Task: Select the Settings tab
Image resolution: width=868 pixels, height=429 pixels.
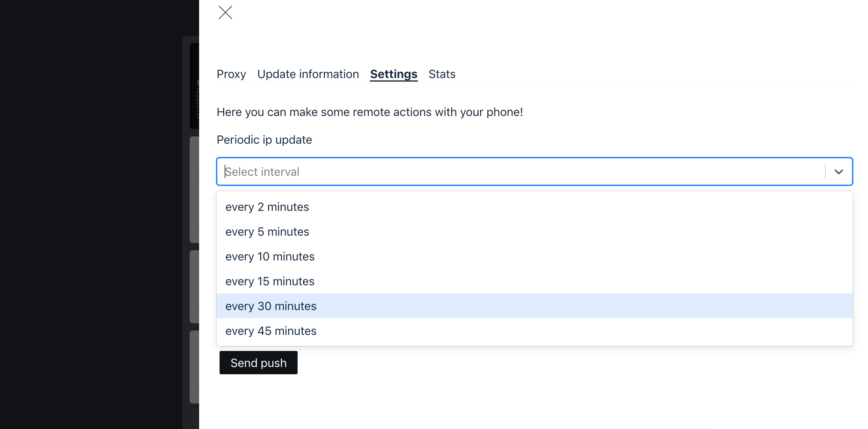Action: point(393,74)
